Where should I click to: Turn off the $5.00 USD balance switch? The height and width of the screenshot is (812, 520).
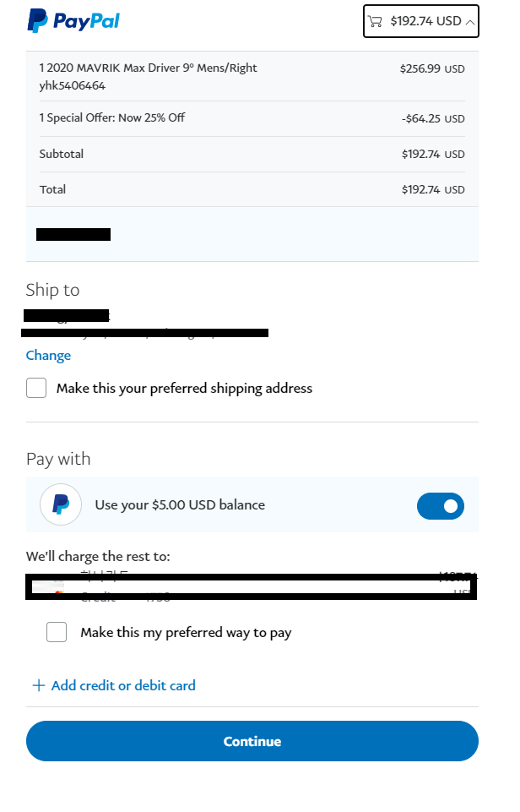440,505
